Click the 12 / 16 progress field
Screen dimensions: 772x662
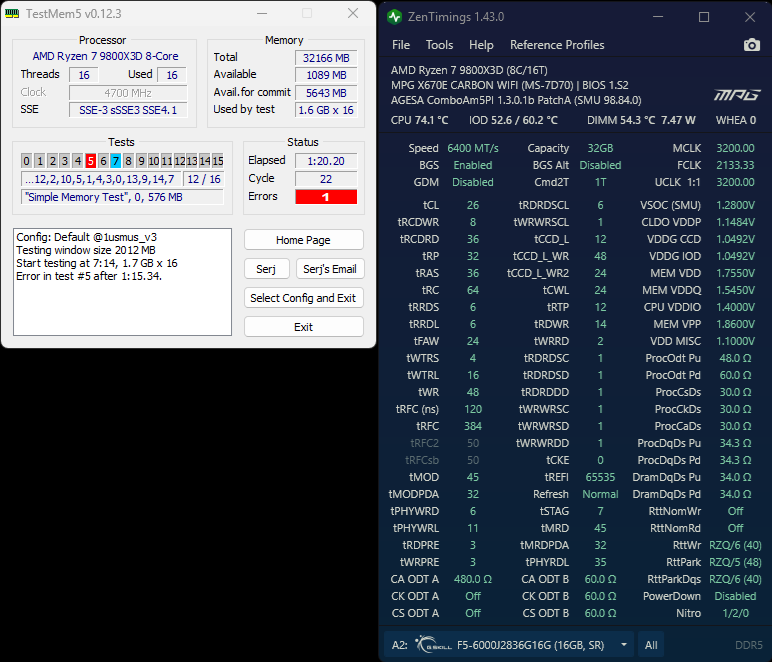point(204,179)
